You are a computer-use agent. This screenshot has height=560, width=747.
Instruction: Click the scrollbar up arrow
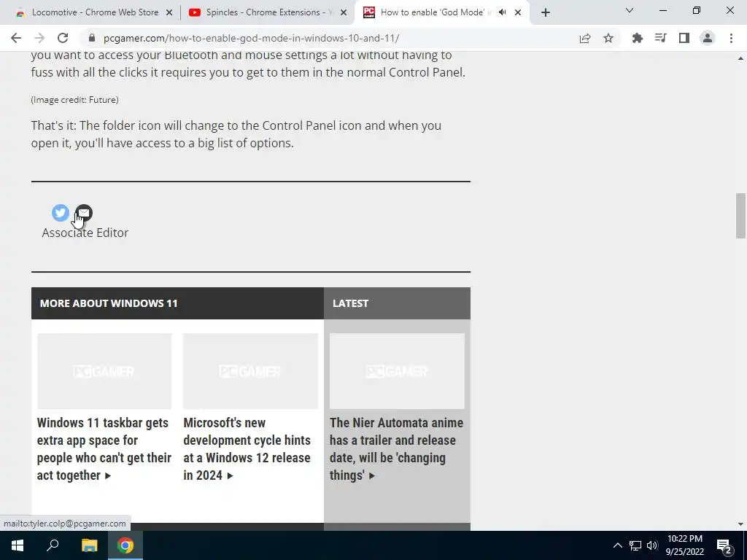click(740, 58)
